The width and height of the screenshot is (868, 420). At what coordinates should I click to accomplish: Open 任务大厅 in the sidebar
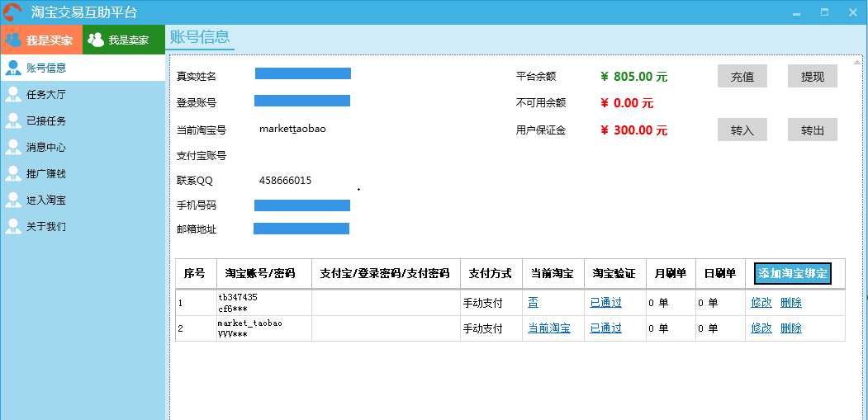[x=83, y=95]
